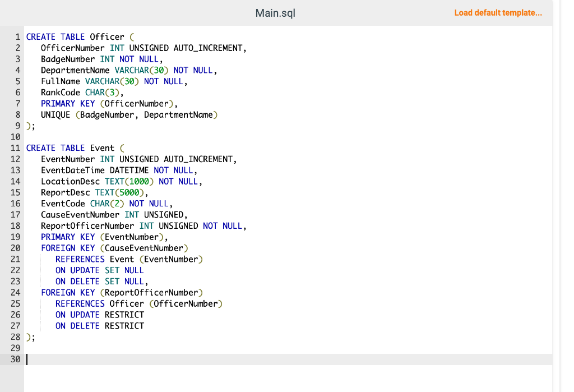574x392 pixels.
Task: Click the closing parenthesis on line 28
Action: point(29,336)
